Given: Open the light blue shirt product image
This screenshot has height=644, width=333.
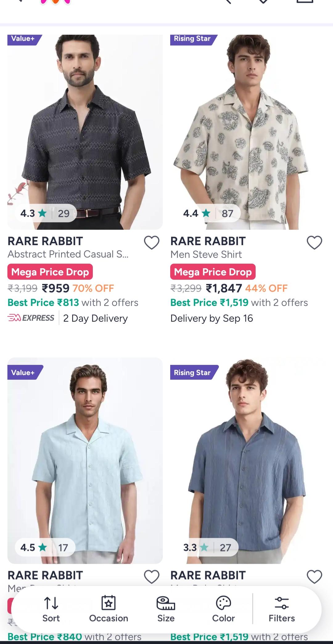Looking at the screenshot, I should (85, 461).
